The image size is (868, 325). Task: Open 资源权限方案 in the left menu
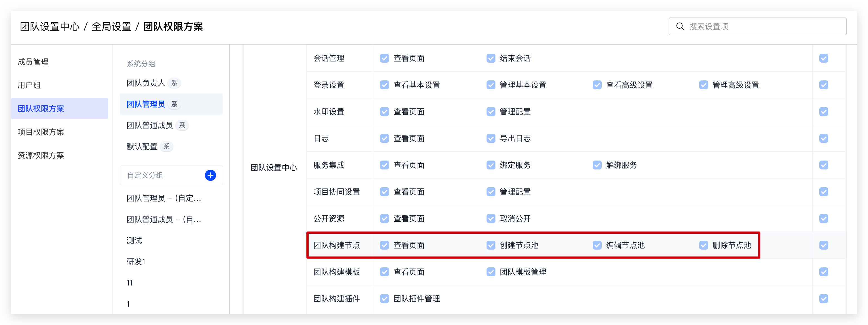point(41,156)
